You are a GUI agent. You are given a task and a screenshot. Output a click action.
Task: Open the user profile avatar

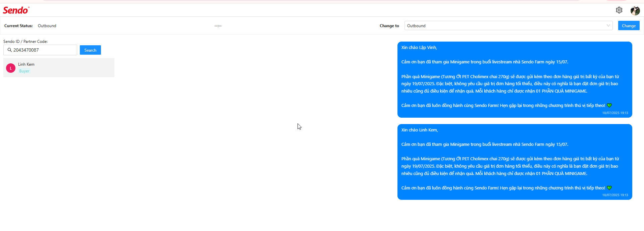click(x=635, y=11)
